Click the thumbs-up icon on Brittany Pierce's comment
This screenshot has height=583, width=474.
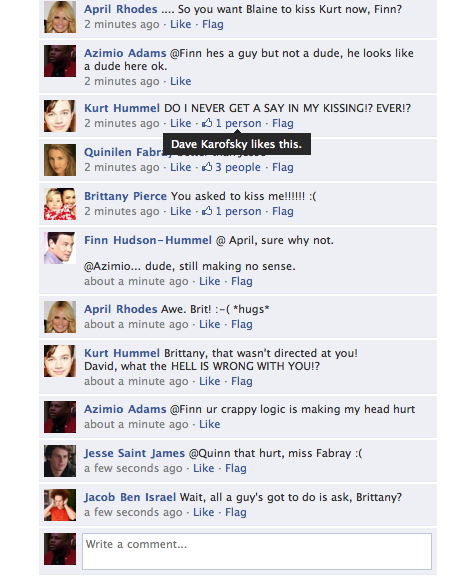point(207,211)
